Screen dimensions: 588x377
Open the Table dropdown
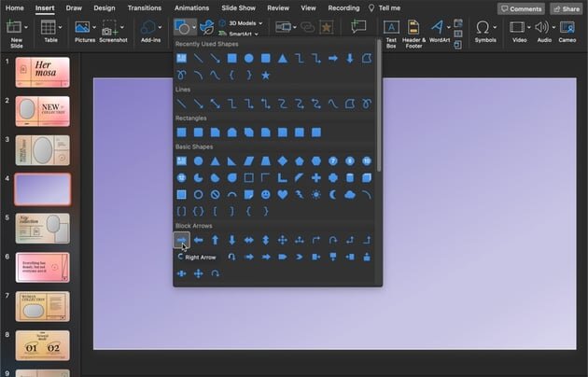pyautogui.click(x=50, y=32)
